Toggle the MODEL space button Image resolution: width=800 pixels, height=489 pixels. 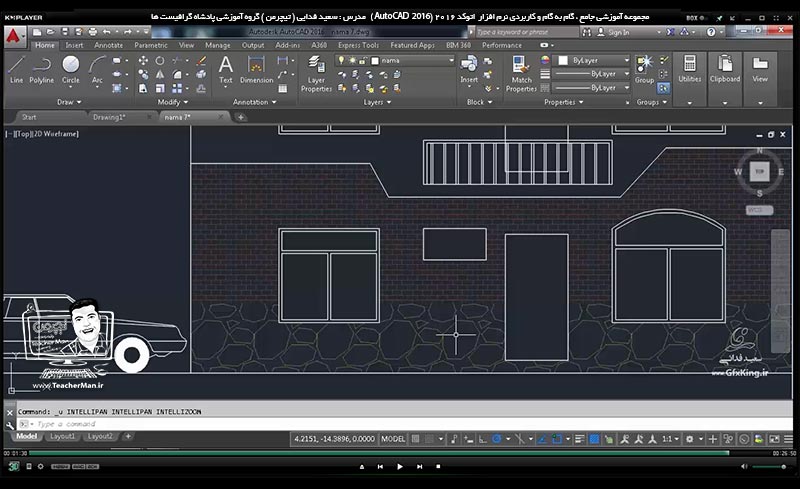pyautogui.click(x=393, y=439)
